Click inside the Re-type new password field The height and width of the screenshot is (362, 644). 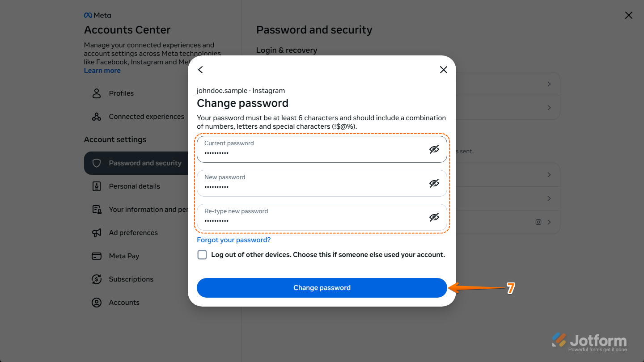[x=313, y=217]
